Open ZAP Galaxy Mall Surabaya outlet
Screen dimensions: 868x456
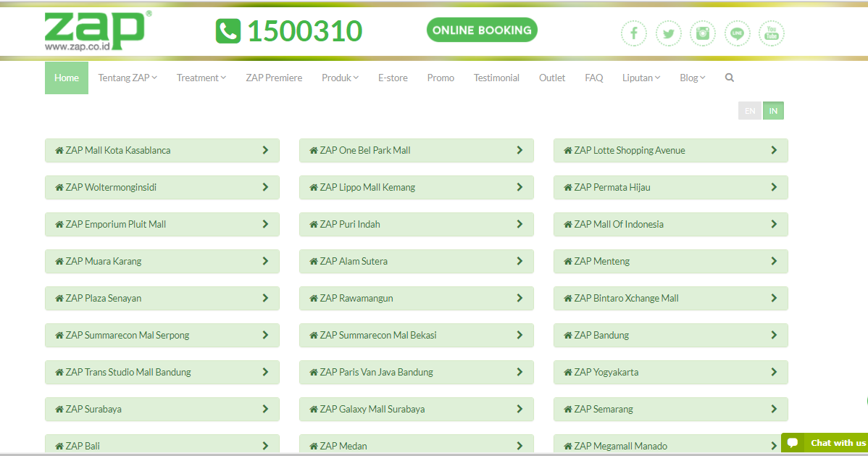click(x=417, y=409)
